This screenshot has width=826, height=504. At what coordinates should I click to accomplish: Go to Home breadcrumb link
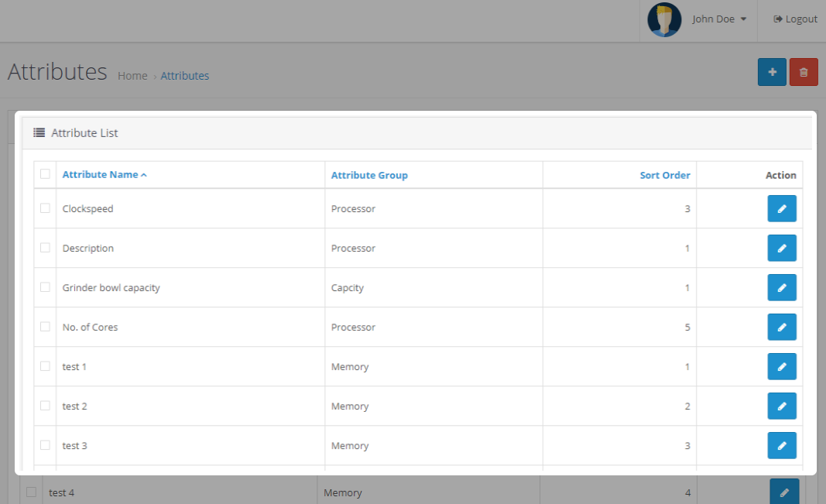point(132,76)
